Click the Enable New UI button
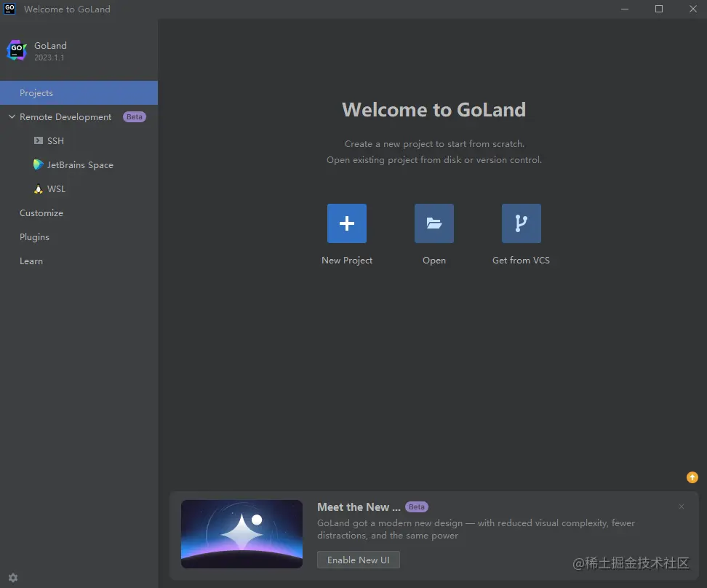 (x=359, y=560)
